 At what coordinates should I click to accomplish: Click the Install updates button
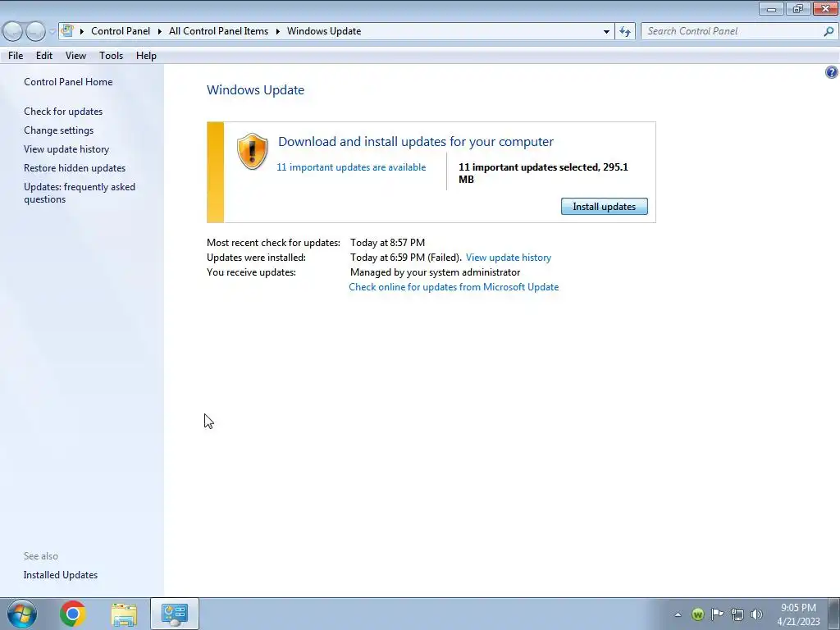tap(605, 206)
